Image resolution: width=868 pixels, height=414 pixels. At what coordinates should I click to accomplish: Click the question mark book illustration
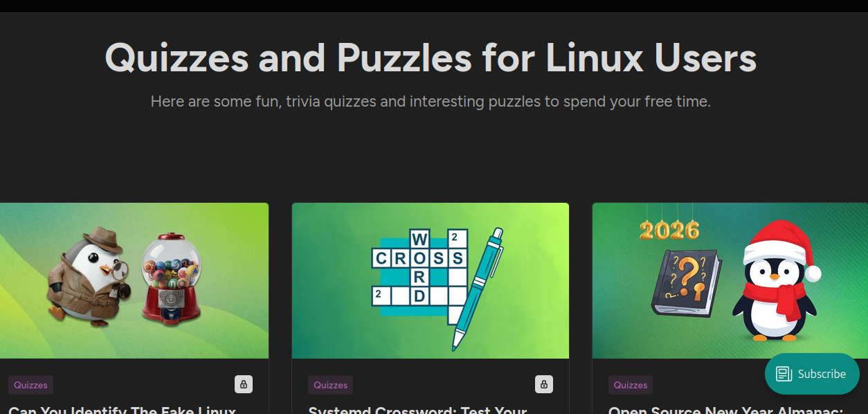tap(686, 282)
